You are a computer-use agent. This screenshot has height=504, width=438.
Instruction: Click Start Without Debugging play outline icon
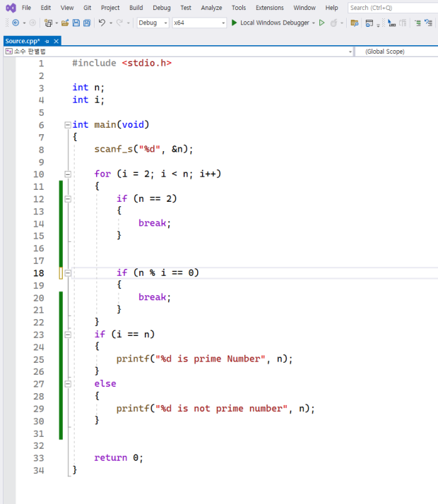tap(321, 23)
